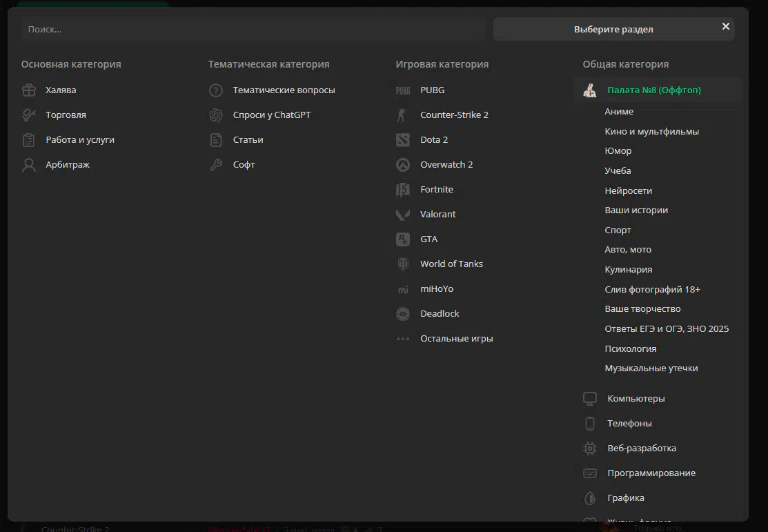This screenshot has height=532, width=768.
Task: Select Кино и мультфильмы subsection
Action: 652,132
